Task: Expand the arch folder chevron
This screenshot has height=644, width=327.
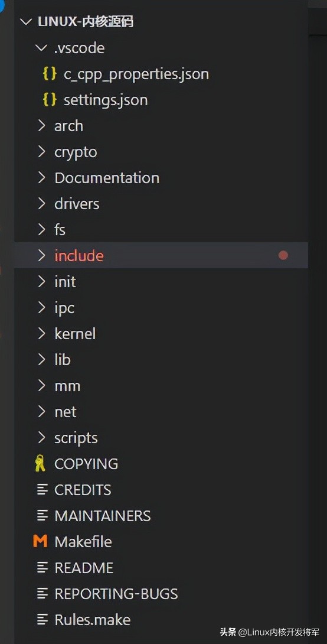Action: (x=41, y=126)
